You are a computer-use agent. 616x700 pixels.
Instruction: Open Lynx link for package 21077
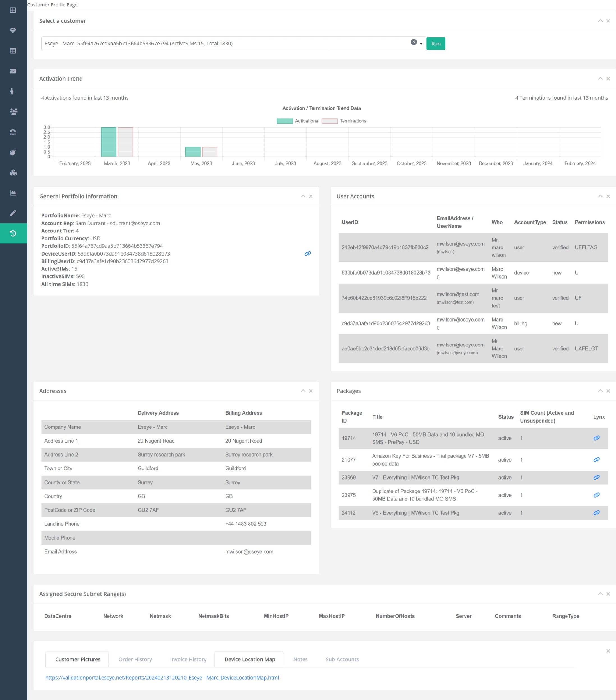(x=596, y=460)
